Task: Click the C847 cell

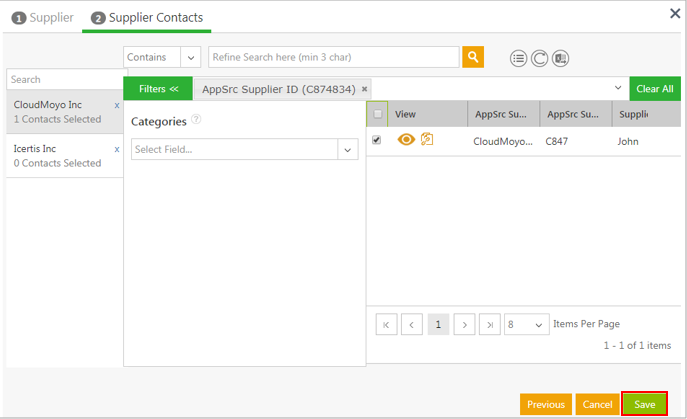Action: (556, 141)
